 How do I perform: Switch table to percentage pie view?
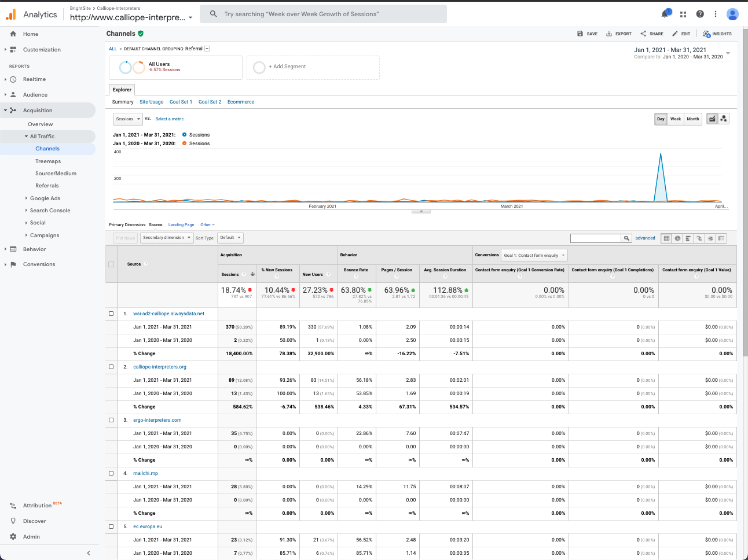pos(677,238)
